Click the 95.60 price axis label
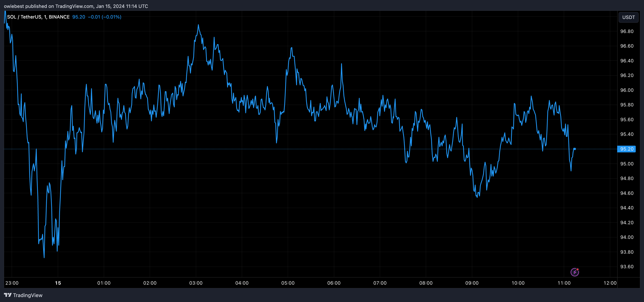644x302 pixels. point(627,120)
